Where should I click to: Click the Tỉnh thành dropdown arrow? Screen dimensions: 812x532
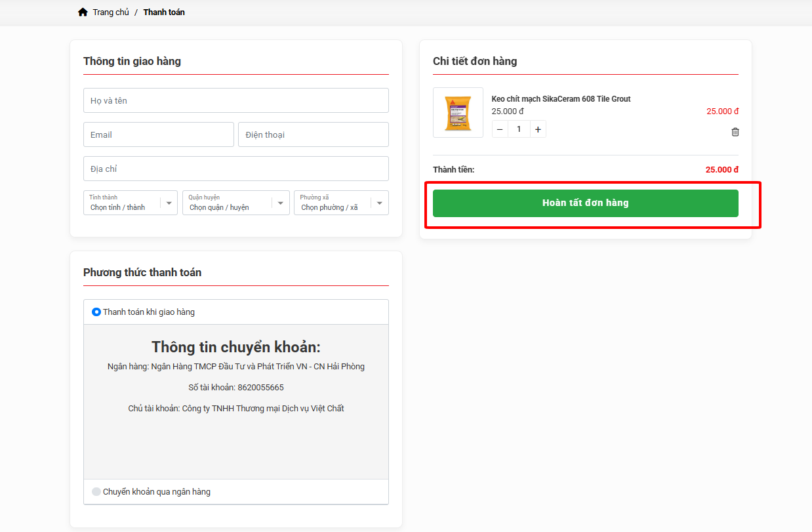click(169, 203)
